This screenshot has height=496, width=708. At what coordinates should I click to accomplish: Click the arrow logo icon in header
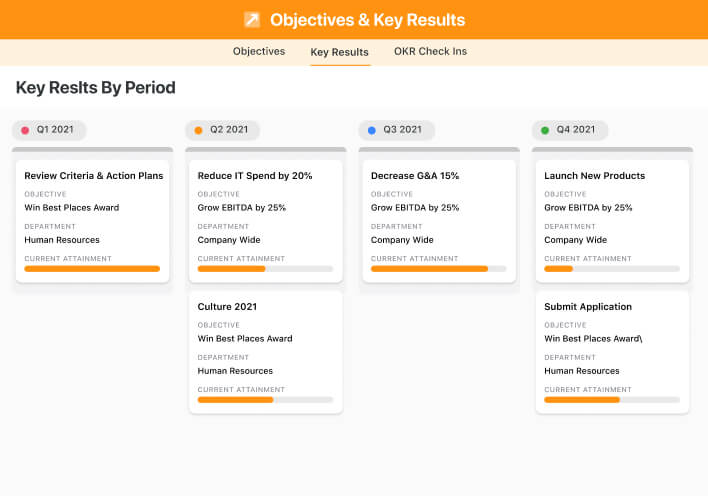(x=252, y=20)
